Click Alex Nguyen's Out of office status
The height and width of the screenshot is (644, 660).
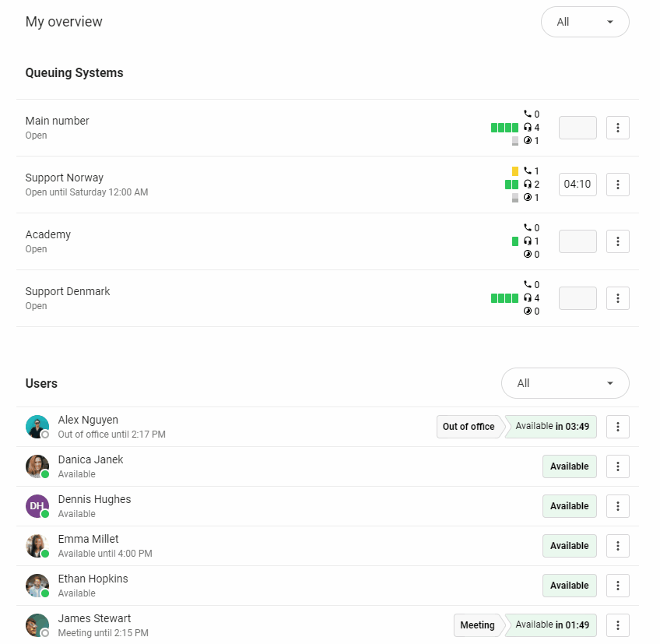469,427
